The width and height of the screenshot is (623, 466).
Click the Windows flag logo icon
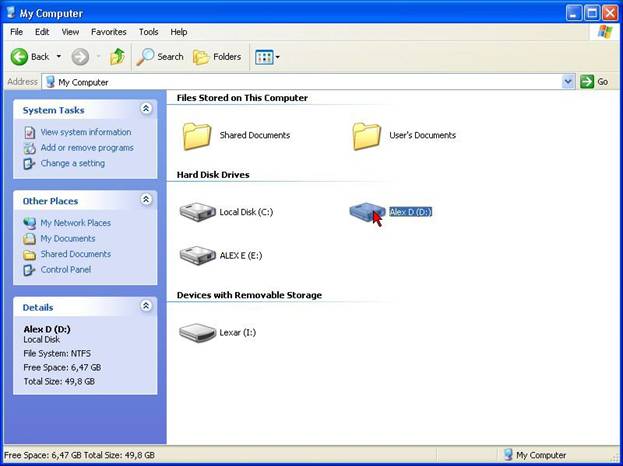(x=605, y=32)
